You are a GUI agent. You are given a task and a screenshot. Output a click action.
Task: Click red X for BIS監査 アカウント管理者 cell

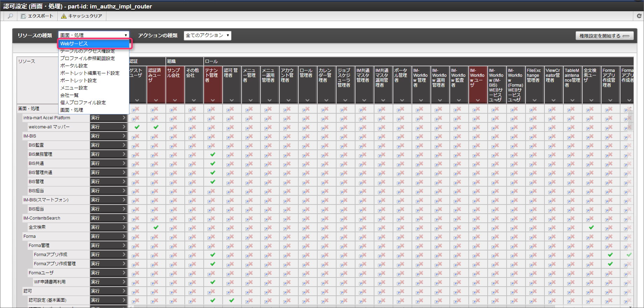pos(289,145)
